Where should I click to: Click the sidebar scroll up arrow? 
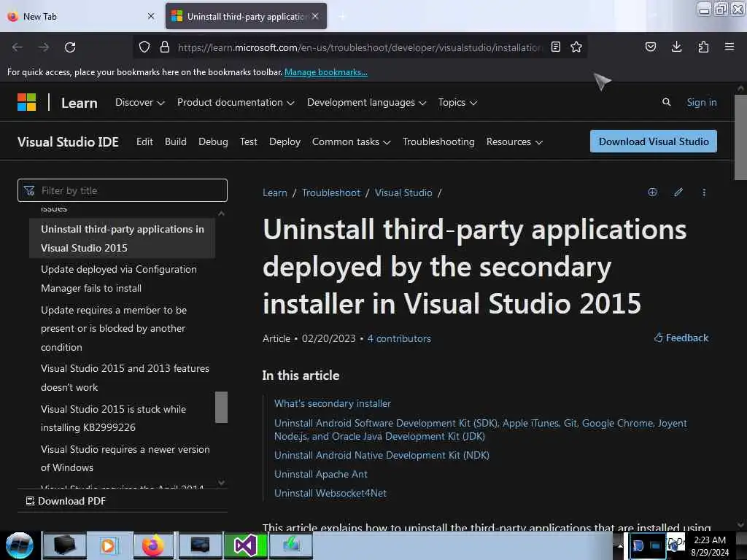[x=221, y=214]
